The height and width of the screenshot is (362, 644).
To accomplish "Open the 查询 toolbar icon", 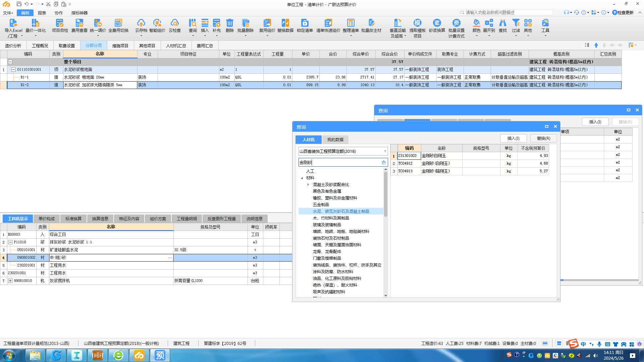I will pos(193,23).
